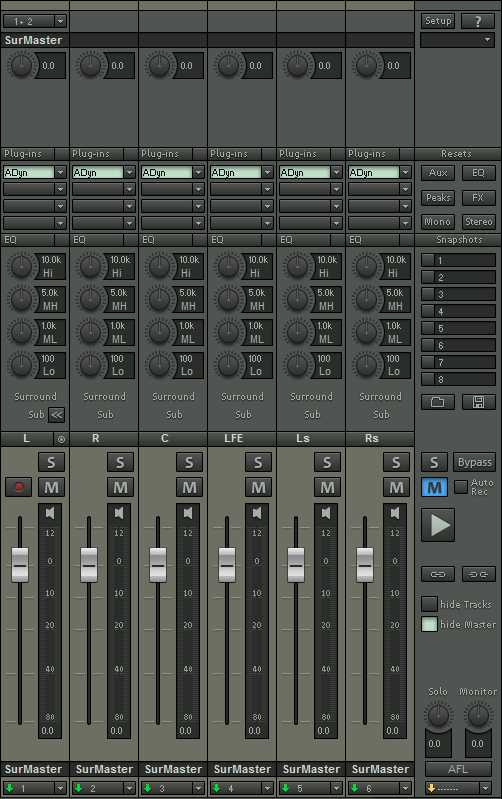
Task: Solo the C channel
Action: point(190,463)
